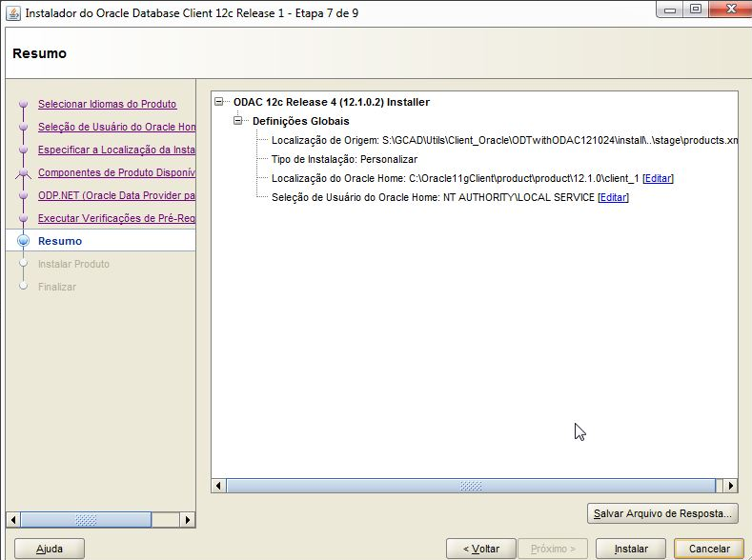Open Especificar a Localização da Instalação step
This screenshot has width=752, height=560.
coord(116,150)
